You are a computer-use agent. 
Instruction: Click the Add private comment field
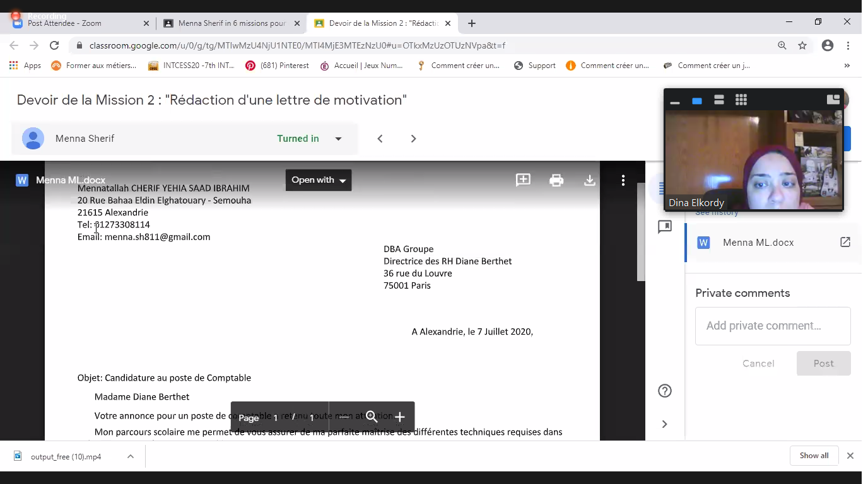(773, 326)
